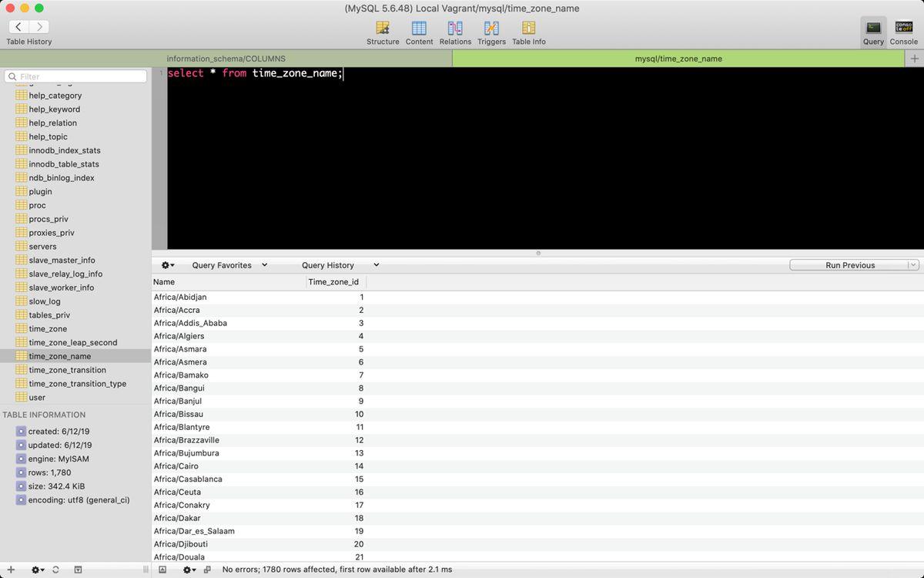Click the refresh tables icon
This screenshot has height=578, width=924.
[x=55, y=570]
